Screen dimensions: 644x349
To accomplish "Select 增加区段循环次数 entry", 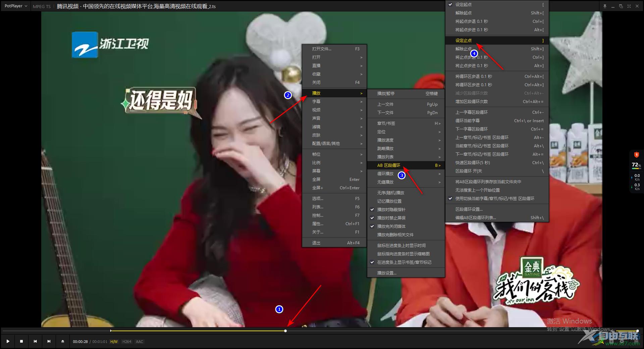I will (497, 101).
